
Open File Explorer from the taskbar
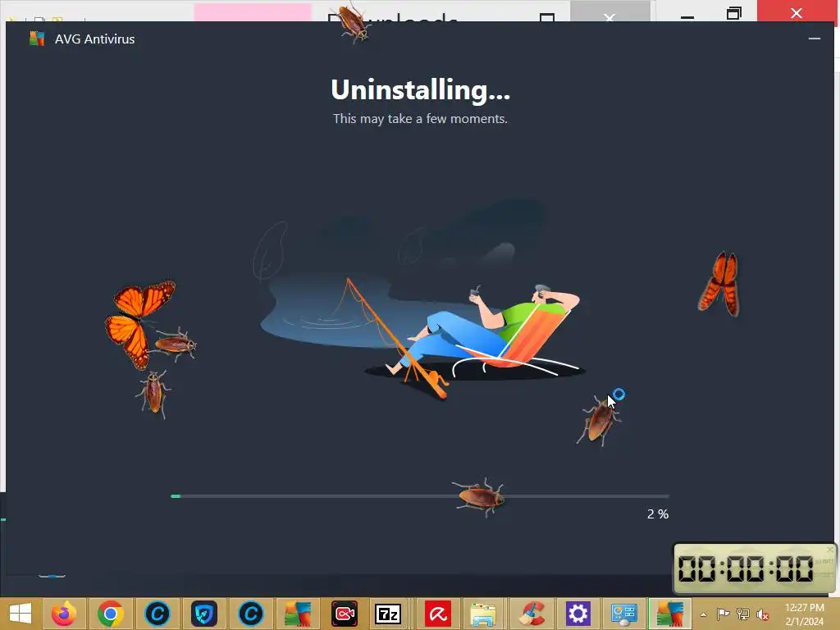pyautogui.click(x=484, y=614)
